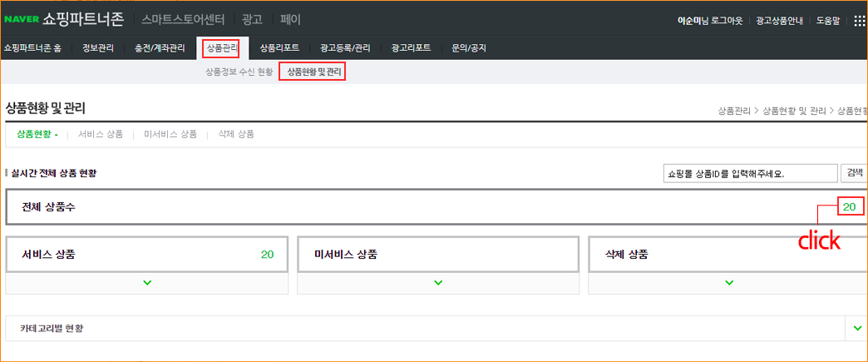Click the 삭제 상품 card

click(728, 255)
